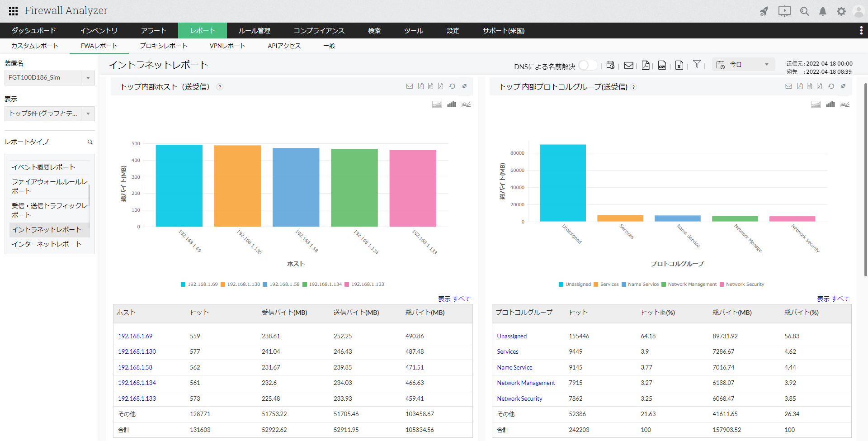Click 表示 すべて link under protocol chart
This screenshot has width=868, height=441.
pos(833,299)
